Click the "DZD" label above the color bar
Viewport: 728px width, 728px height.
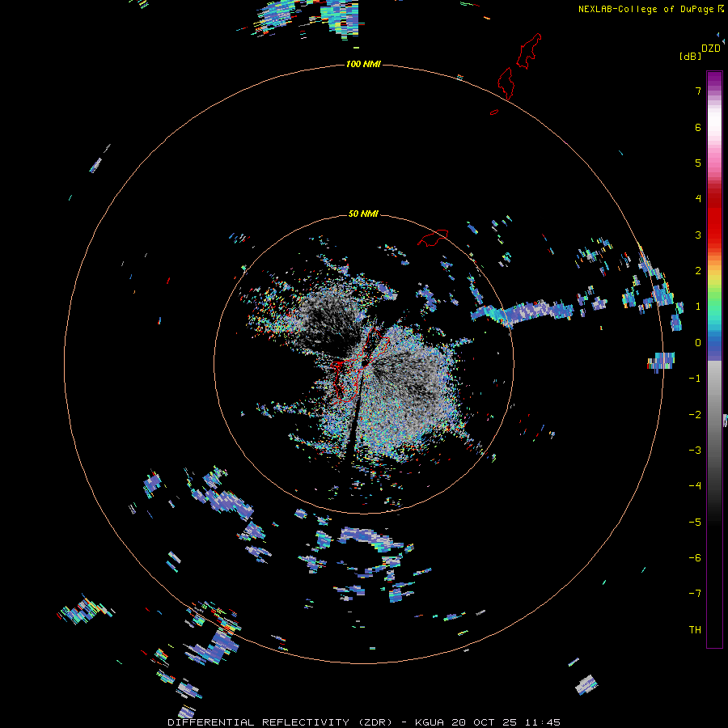[711, 49]
